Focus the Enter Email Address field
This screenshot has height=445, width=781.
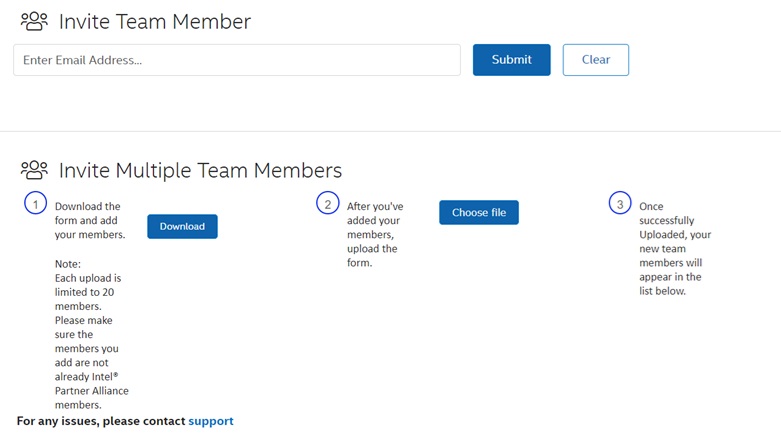coord(237,60)
